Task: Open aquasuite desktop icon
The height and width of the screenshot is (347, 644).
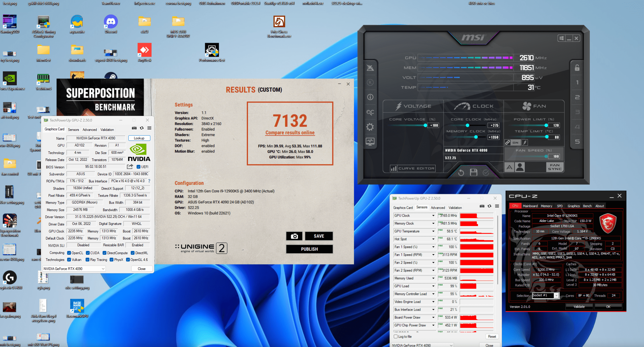Action: (x=77, y=24)
